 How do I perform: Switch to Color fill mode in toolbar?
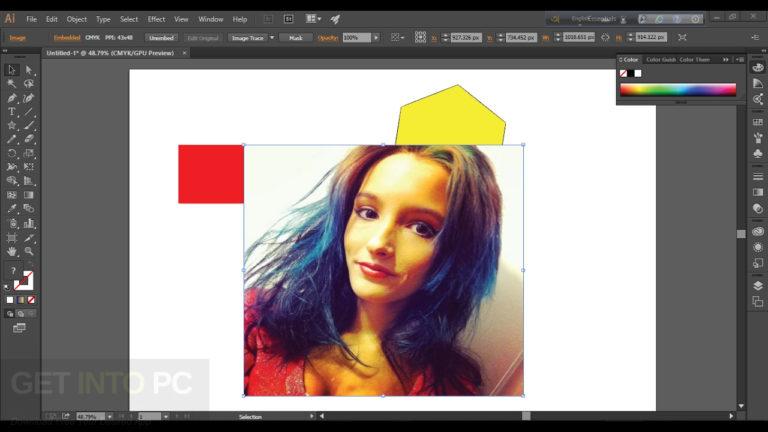point(10,300)
